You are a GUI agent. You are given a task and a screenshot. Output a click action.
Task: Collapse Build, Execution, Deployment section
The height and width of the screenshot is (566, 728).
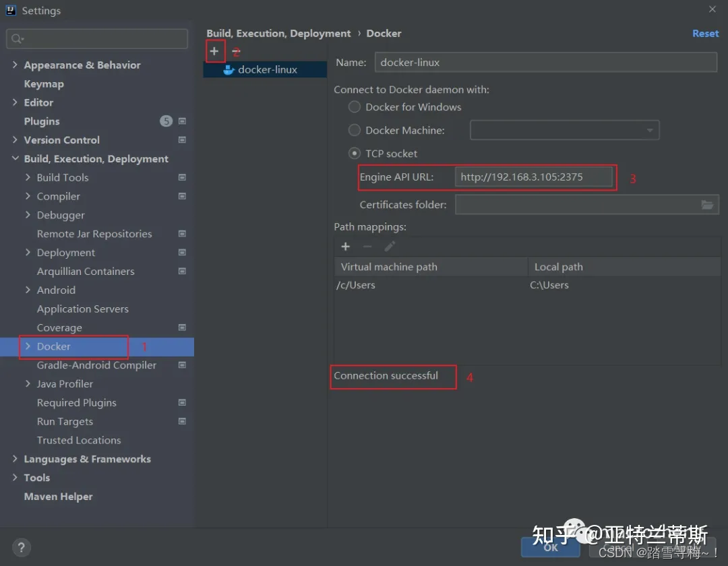pyautogui.click(x=15, y=158)
